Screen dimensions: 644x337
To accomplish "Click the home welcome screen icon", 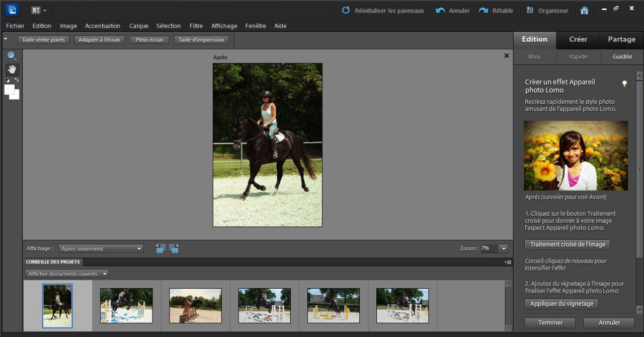I will (584, 10).
